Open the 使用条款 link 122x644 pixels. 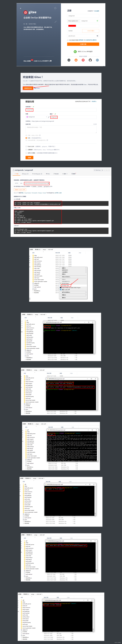(81, 40)
